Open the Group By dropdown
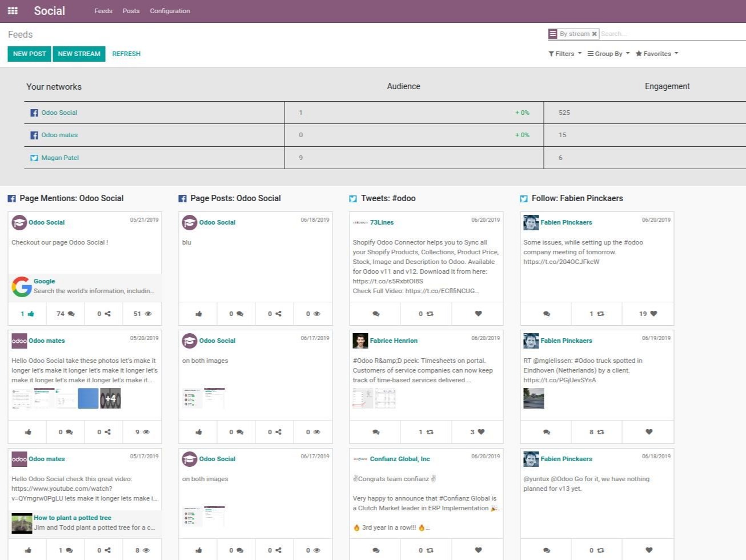Image resolution: width=746 pixels, height=560 pixels. point(607,53)
